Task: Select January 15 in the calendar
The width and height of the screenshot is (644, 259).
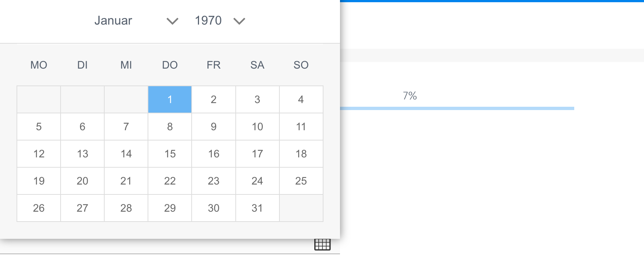Action: (170, 154)
